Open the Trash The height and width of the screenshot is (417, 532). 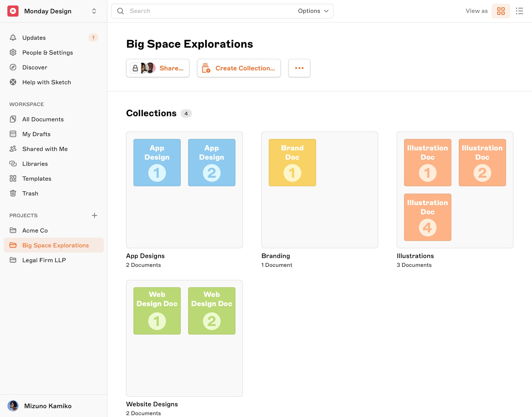pyautogui.click(x=30, y=193)
